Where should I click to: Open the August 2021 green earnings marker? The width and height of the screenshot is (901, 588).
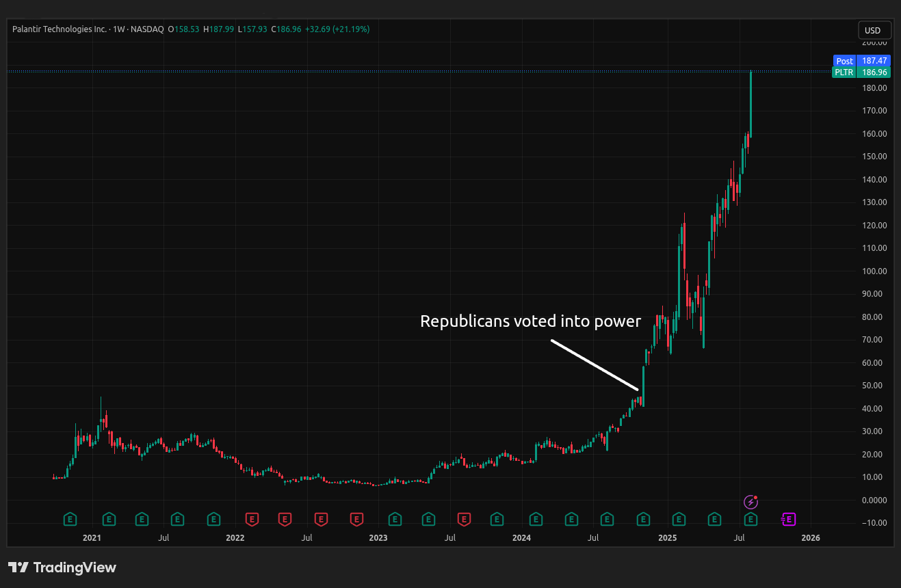(177, 520)
